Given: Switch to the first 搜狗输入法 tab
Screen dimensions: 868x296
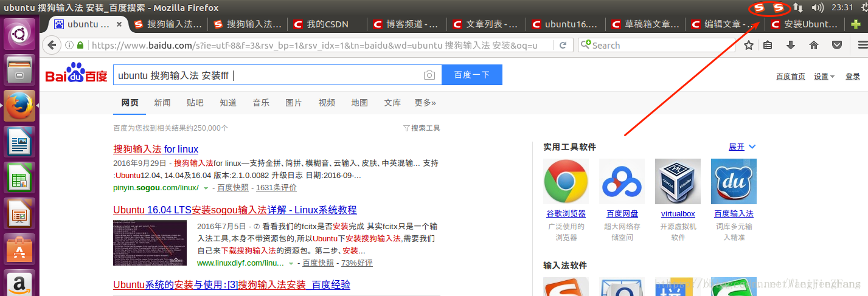Looking at the screenshot, I should pos(168,24).
